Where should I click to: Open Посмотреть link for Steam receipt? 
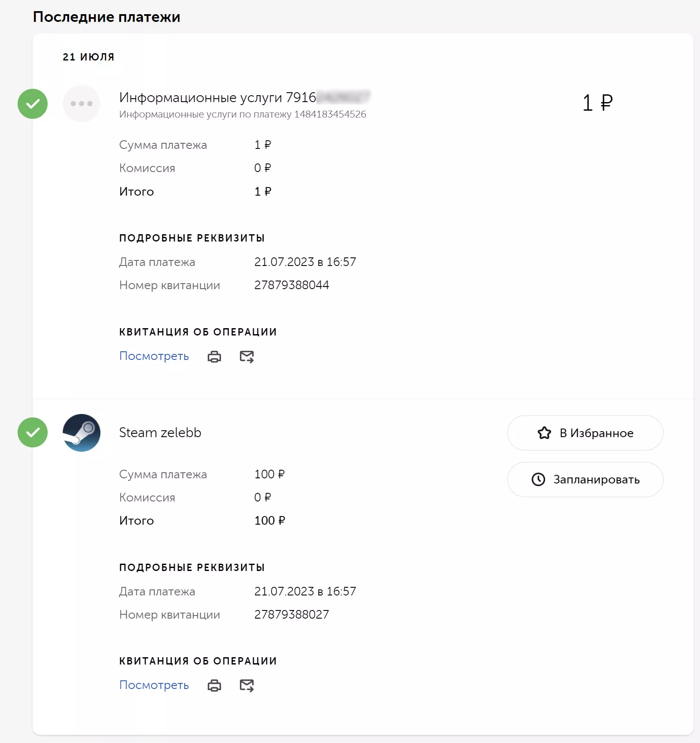coord(154,685)
